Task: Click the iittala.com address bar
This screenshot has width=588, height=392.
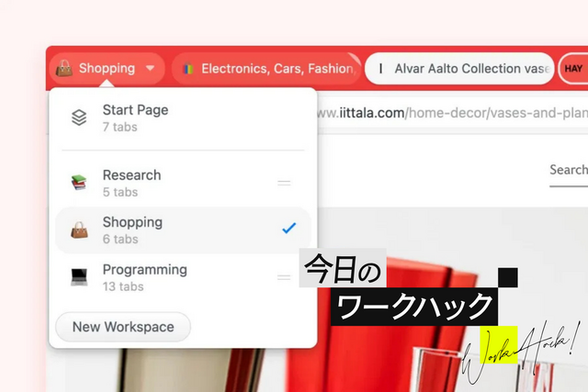Action: [453, 113]
